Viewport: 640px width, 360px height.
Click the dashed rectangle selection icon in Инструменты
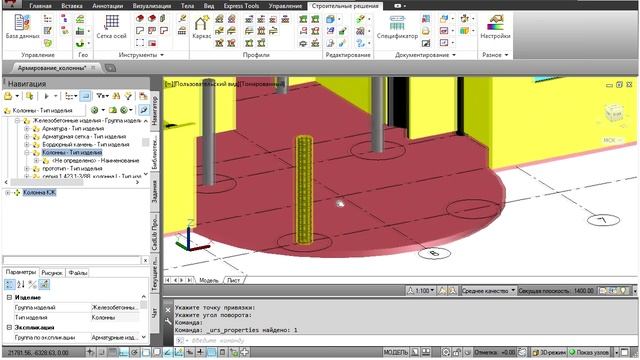[140, 42]
